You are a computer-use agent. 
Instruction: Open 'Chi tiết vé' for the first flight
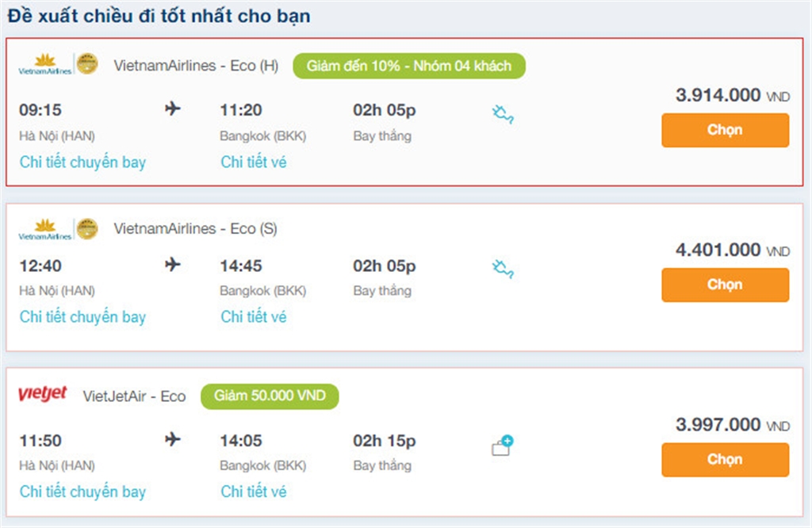[x=253, y=162]
